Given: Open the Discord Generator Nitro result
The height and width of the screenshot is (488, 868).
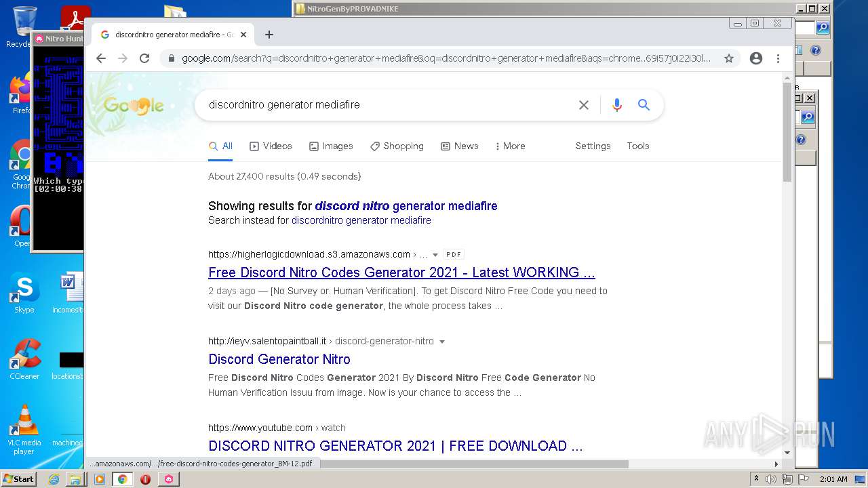Looking at the screenshot, I should pyautogui.click(x=279, y=359).
